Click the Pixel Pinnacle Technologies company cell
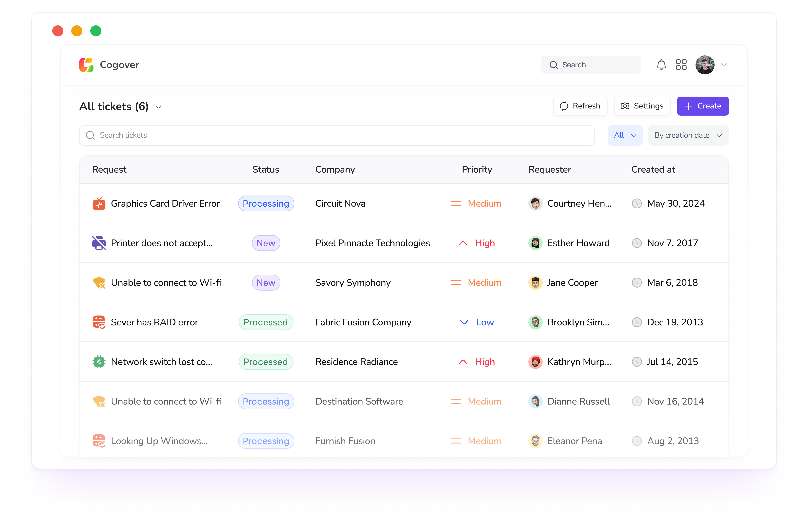808x532 pixels. coord(373,243)
